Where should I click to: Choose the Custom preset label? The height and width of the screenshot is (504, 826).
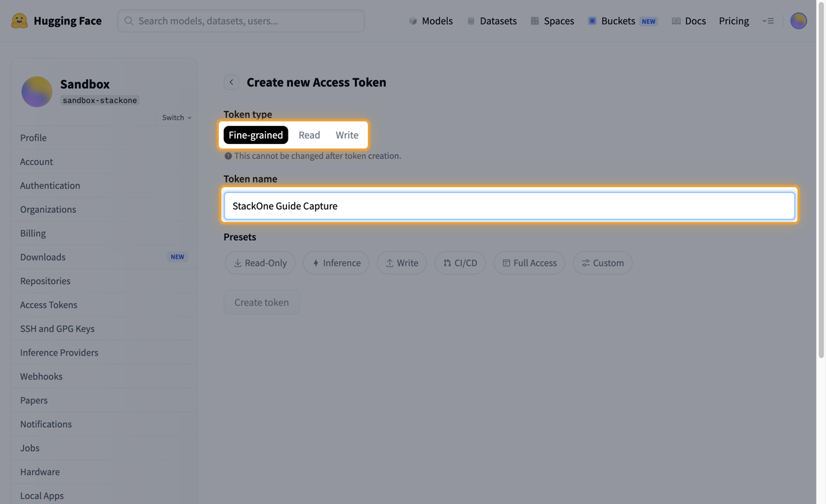click(608, 263)
